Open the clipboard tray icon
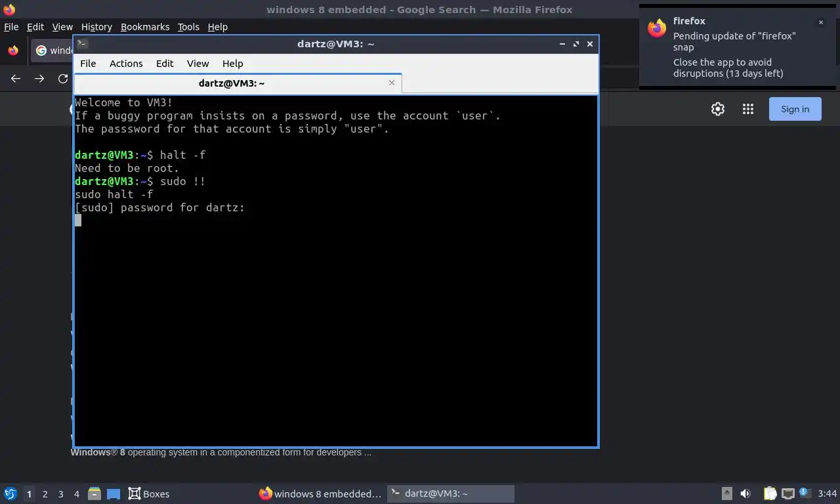 pos(770,493)
